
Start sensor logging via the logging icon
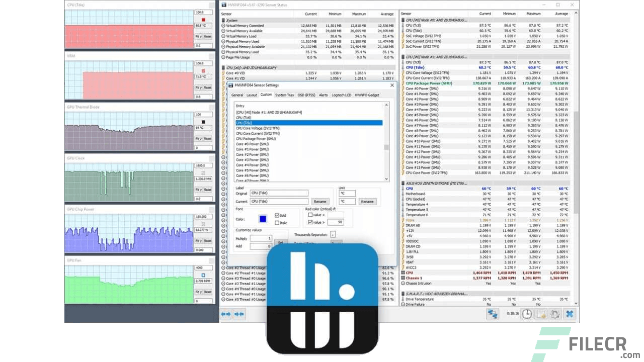(x=541, y=314)
